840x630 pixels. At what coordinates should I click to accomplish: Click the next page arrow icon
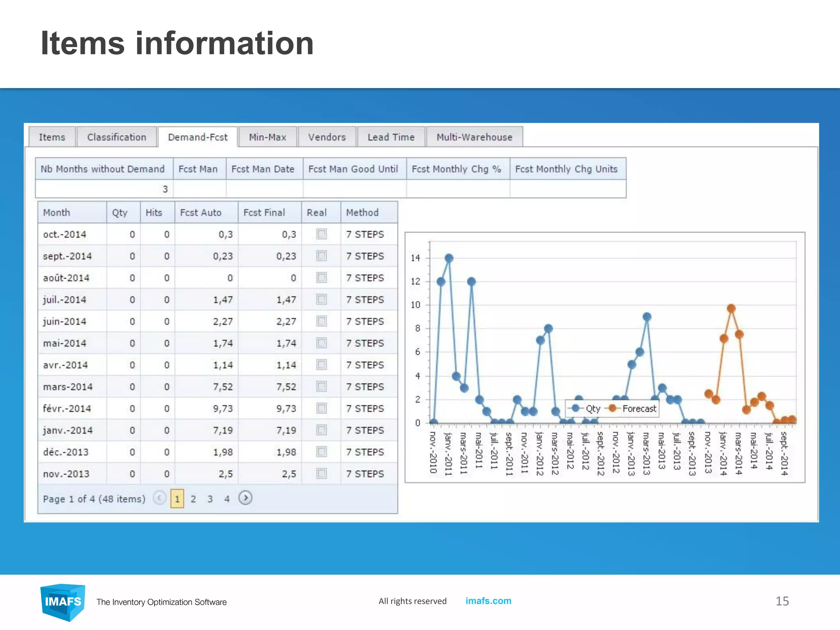click(245, 498)
